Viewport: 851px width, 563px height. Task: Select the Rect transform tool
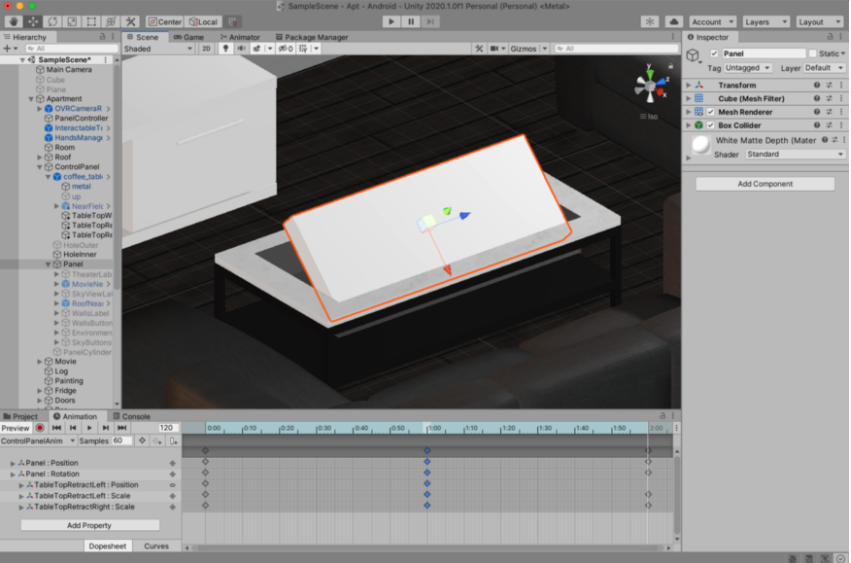pos(91,21)
